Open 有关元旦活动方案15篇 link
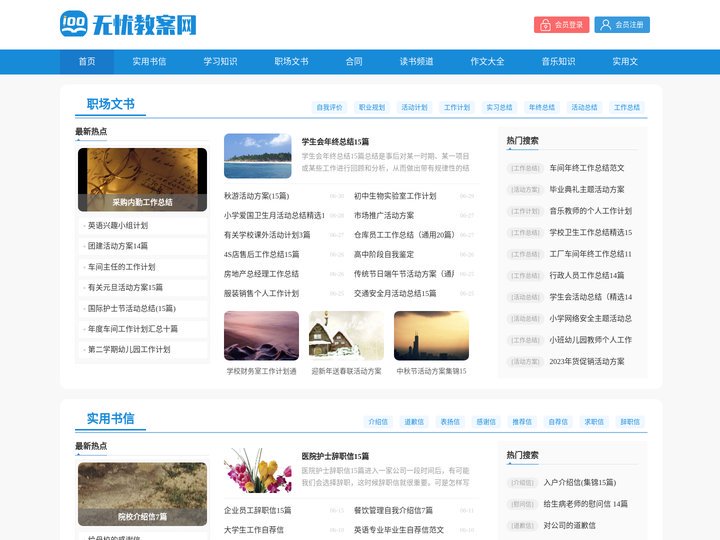720x540 pixels. coord(125,287)
